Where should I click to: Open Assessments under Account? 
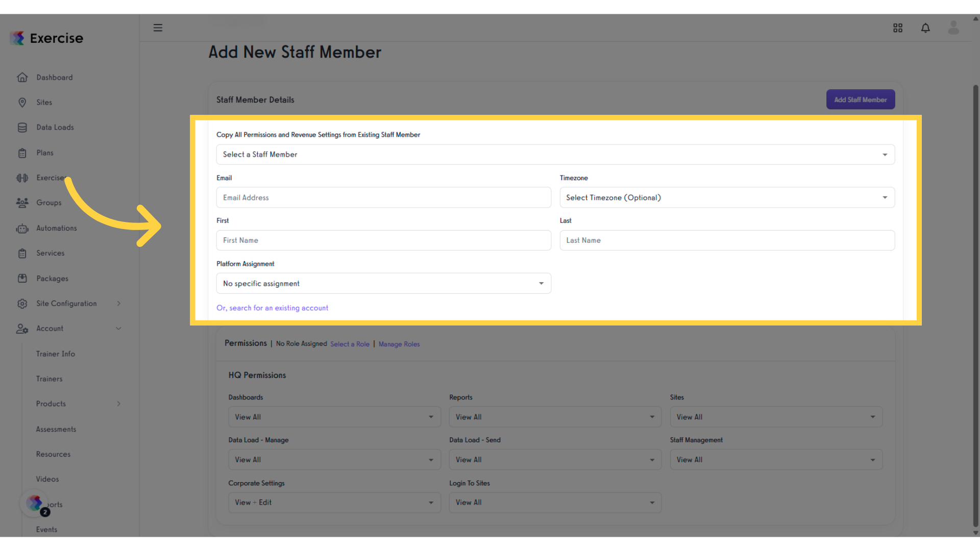[56, 430]
